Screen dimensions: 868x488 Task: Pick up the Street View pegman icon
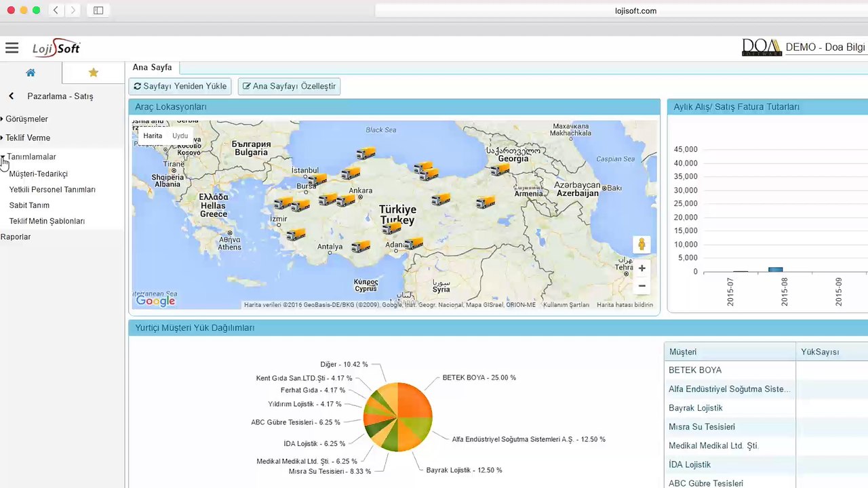coord(642,244)
